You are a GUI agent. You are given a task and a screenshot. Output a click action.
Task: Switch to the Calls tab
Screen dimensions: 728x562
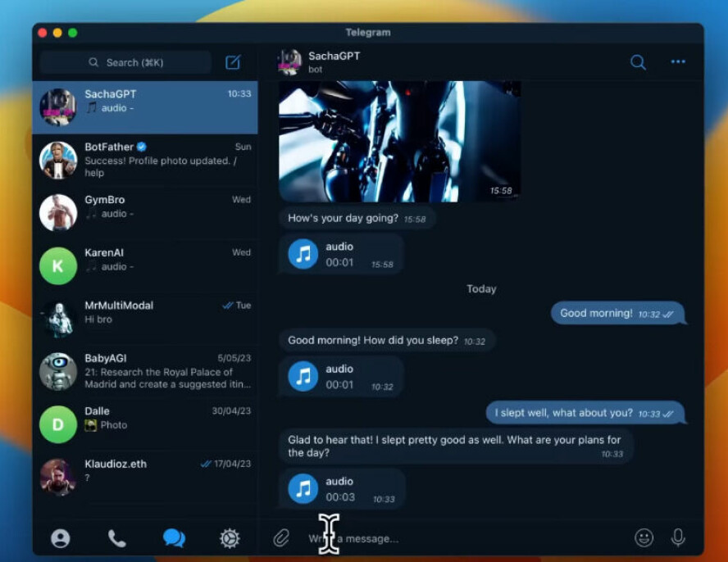pos(116,538)
